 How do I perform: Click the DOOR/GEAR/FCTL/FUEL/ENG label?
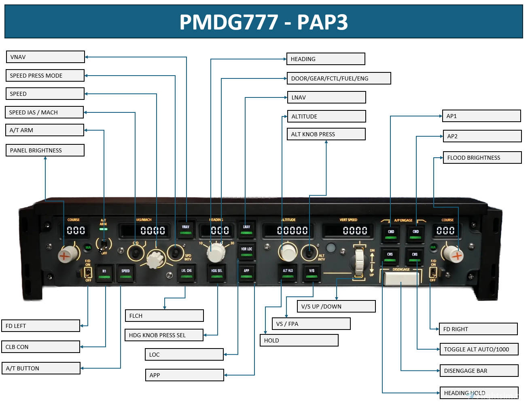point(339,78)
